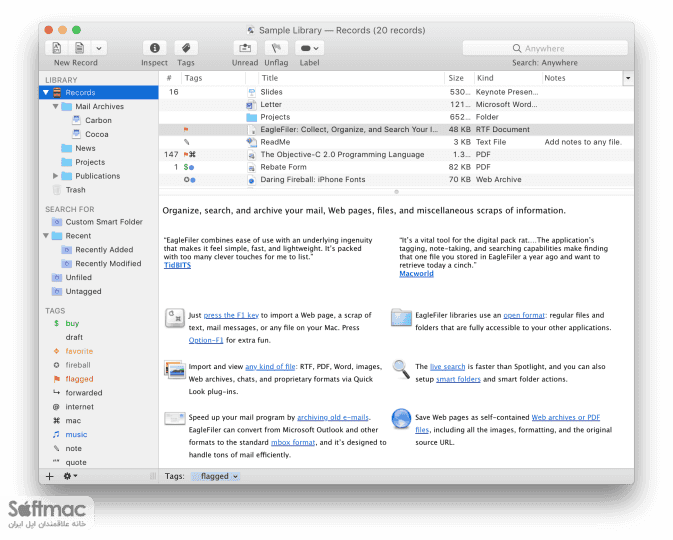
Task: Select Records in the library
Action: tap(99, 92)
